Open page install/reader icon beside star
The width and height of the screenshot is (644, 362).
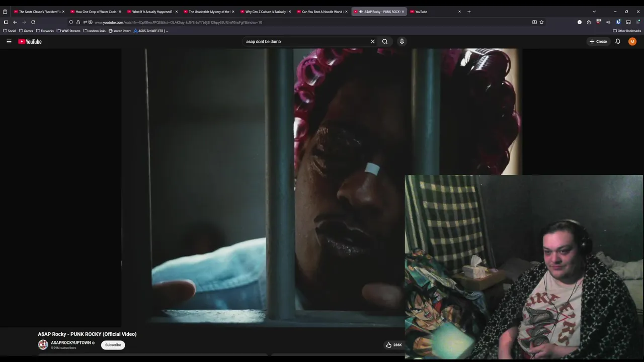click(534, 22)
